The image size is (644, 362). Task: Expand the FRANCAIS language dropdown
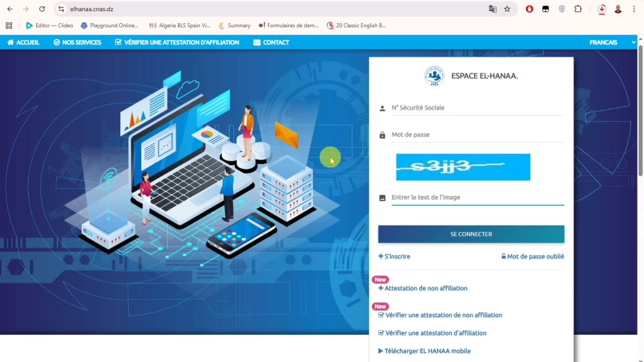tap(612, 42)
